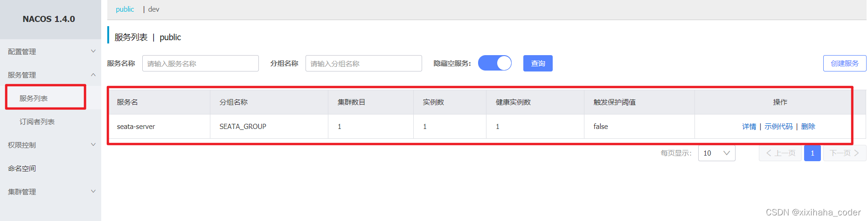Image resolution: width=868 pixels, height=221 pixels.
Task: Go to previous page 上一页
Action: coord(780,153)
